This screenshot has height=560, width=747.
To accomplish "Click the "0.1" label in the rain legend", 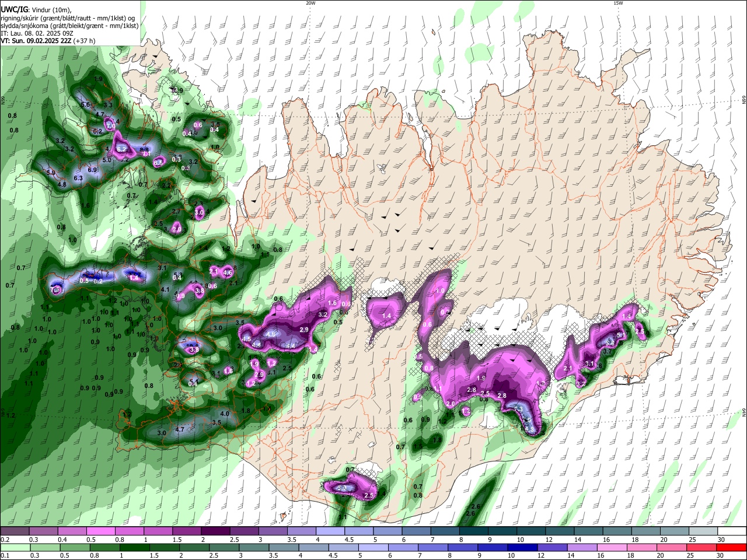I will pyautogui.click(x=5, y=555).
